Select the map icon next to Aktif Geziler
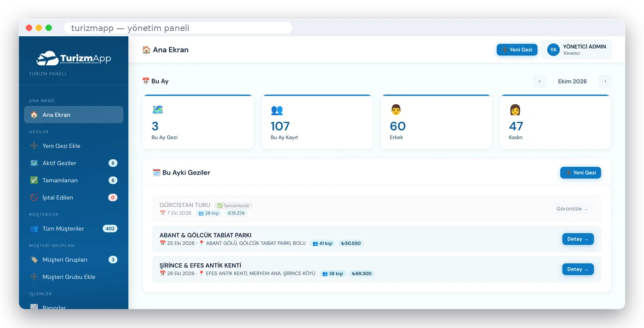The image size is (644, 328). (x=34, y=163)
